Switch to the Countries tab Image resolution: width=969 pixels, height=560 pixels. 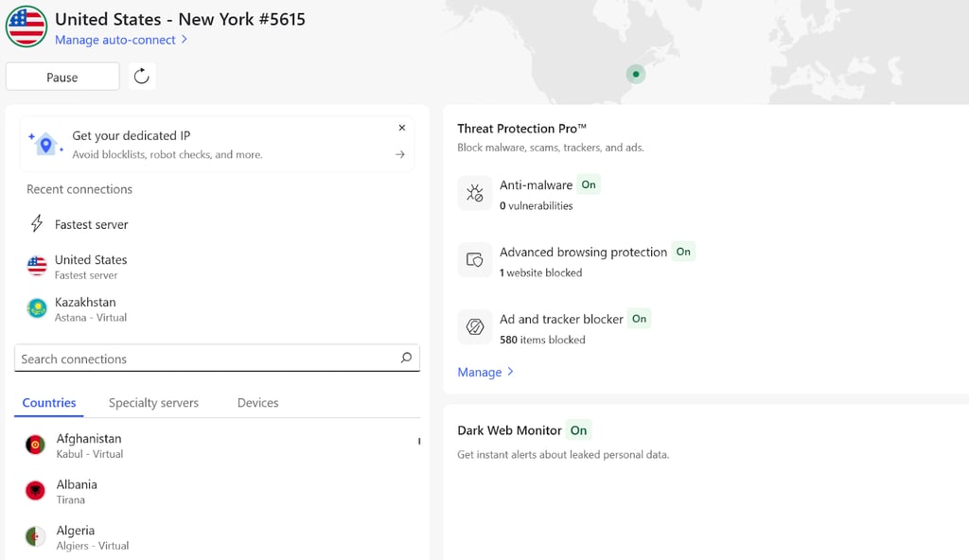click(x=49, y=403)
